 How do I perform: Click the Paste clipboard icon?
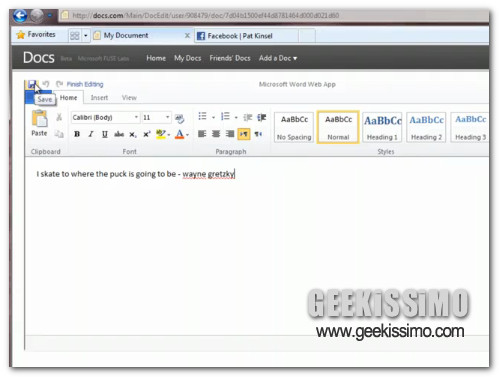(x=39, y=119)
